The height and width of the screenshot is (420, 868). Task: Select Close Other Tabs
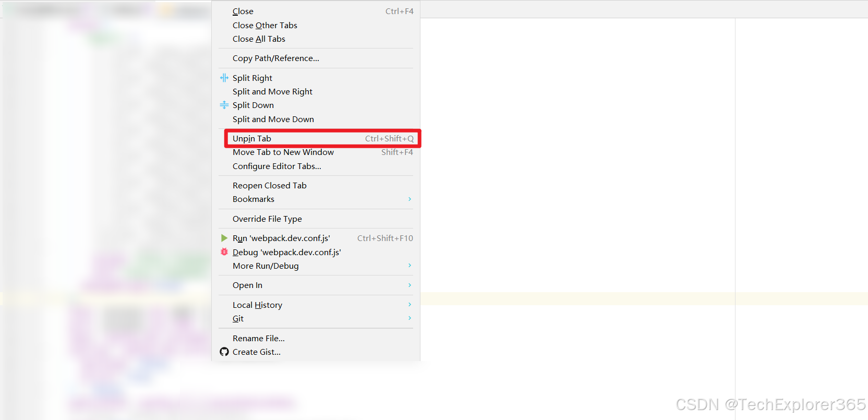tap(316, 25)
